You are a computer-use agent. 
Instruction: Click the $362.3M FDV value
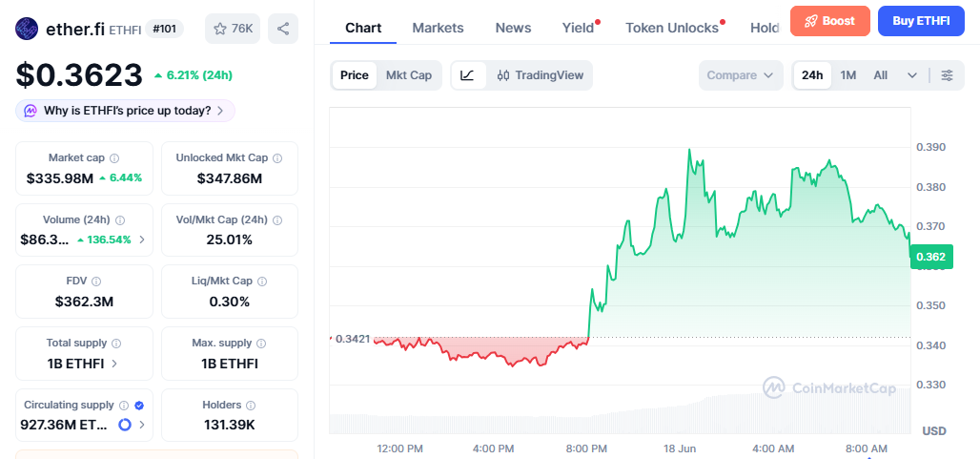(84, 302)
